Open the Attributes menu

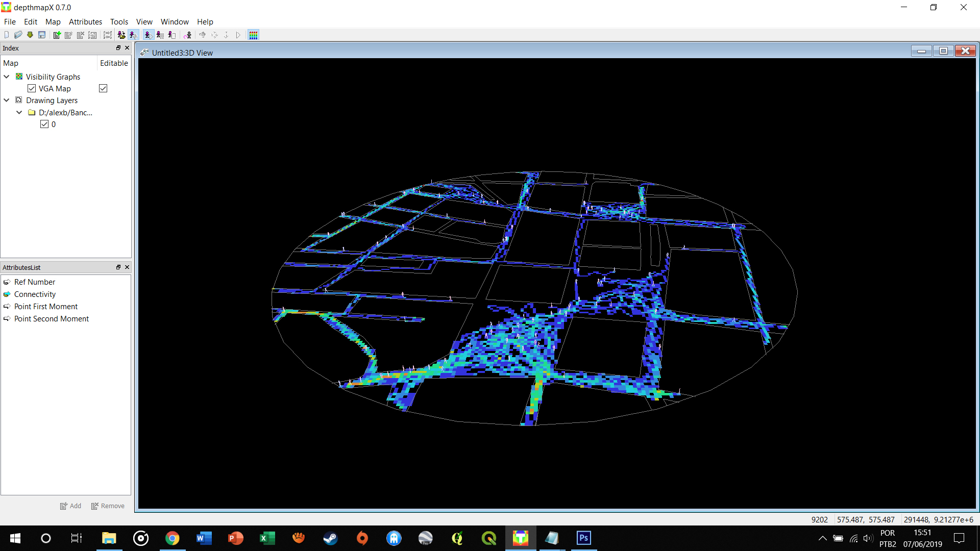[85, 21]
